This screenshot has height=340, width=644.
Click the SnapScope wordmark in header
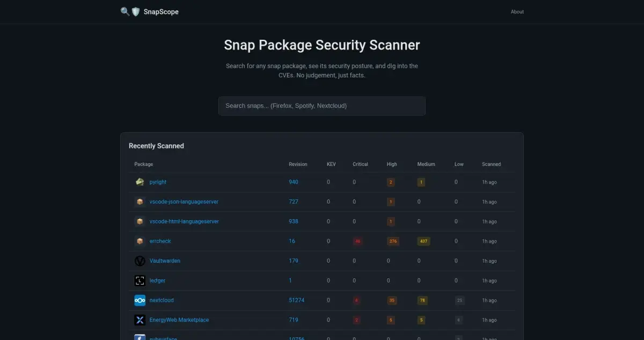click(162, 11)
